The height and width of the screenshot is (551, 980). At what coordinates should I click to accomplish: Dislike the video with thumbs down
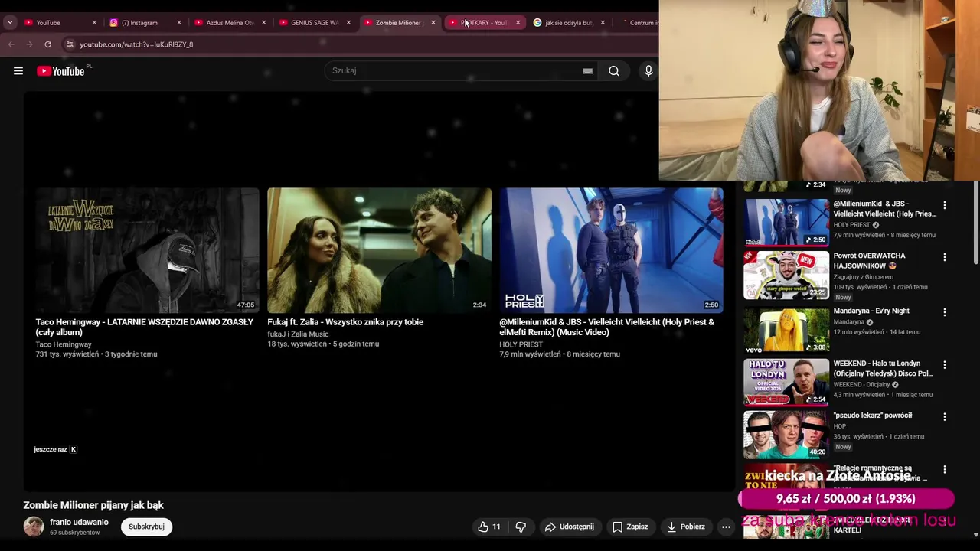521,527
